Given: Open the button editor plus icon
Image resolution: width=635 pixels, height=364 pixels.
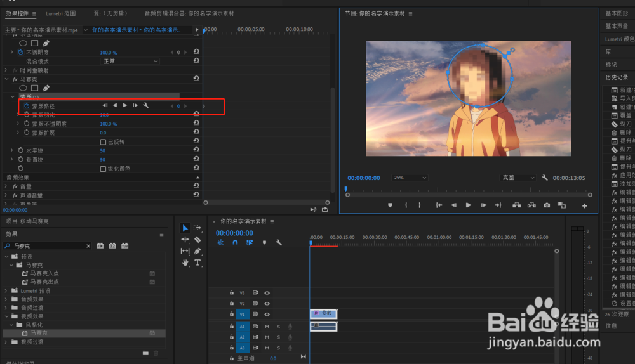Looking at the screenshot, I should (585, 206).
